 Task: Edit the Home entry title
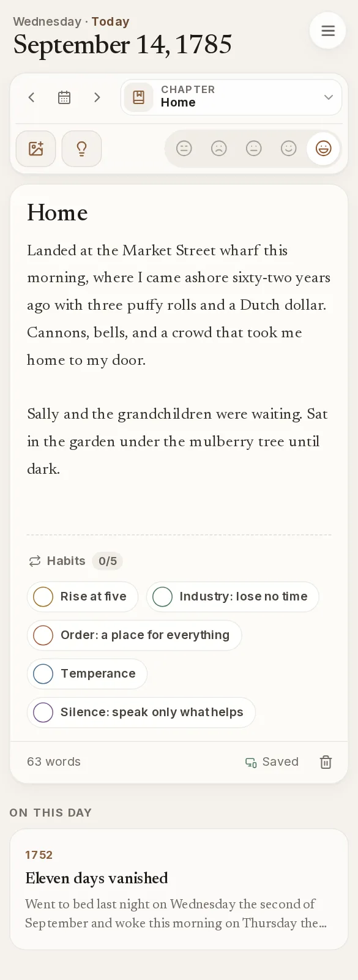point(58,212)
